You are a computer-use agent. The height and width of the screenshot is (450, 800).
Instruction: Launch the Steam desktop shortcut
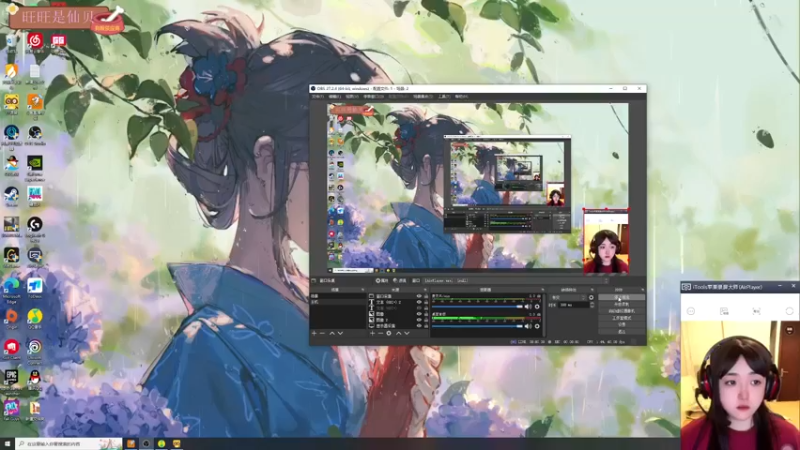11,195
